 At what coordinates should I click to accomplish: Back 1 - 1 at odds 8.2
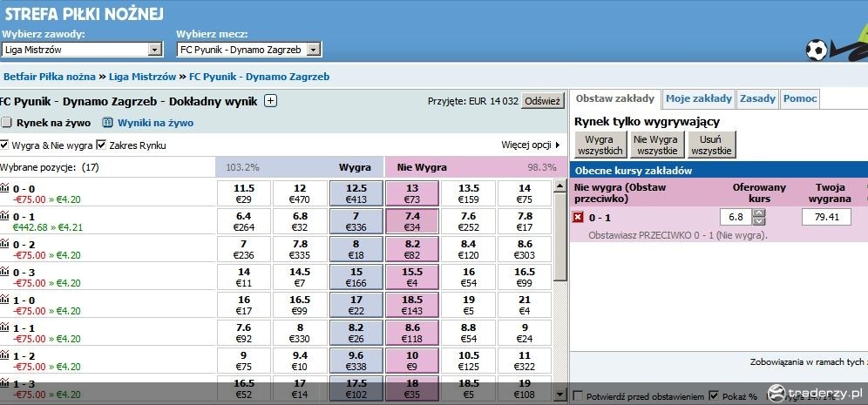(356, 333)
